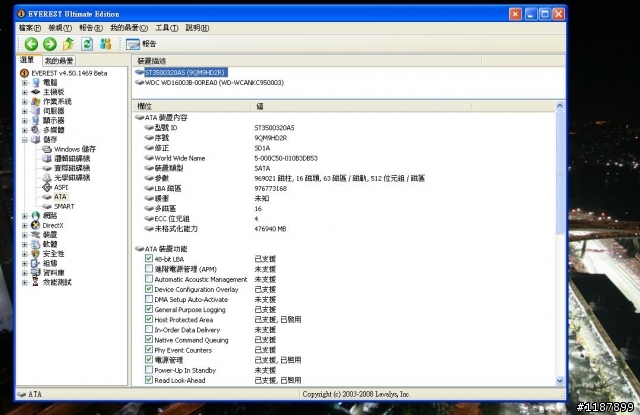The width and height of the screenshot is (640, 415).
Task: Switch to the 我的最愛 tab
Action: (x=59, y=61)
